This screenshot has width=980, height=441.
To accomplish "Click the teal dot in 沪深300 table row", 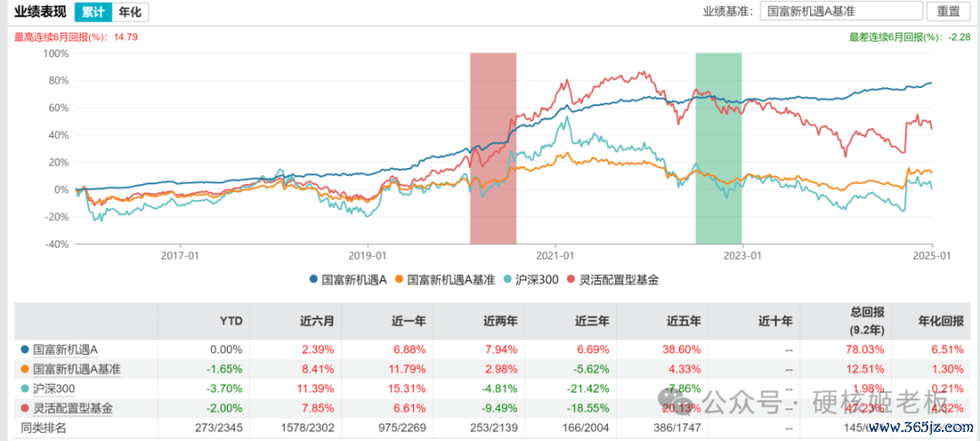I will point(24,389).
